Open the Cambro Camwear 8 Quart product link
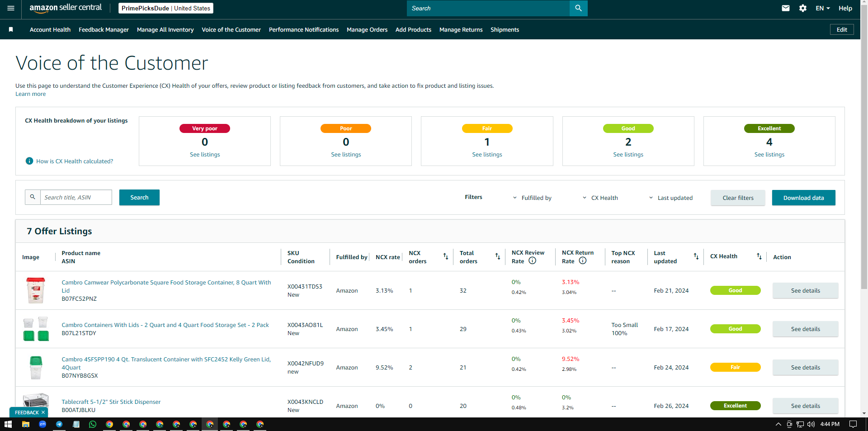 pos(166,286)
